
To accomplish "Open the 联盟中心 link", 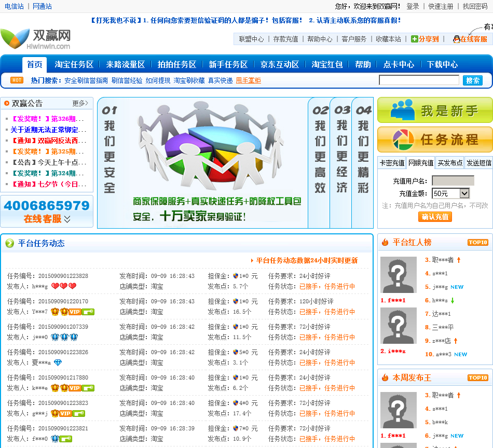I will [x=251, y=39].
